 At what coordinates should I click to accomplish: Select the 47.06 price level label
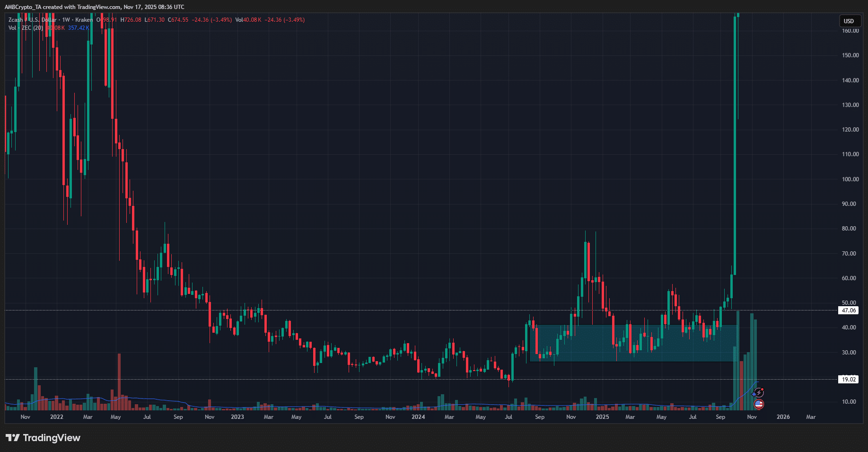(848, 310)
